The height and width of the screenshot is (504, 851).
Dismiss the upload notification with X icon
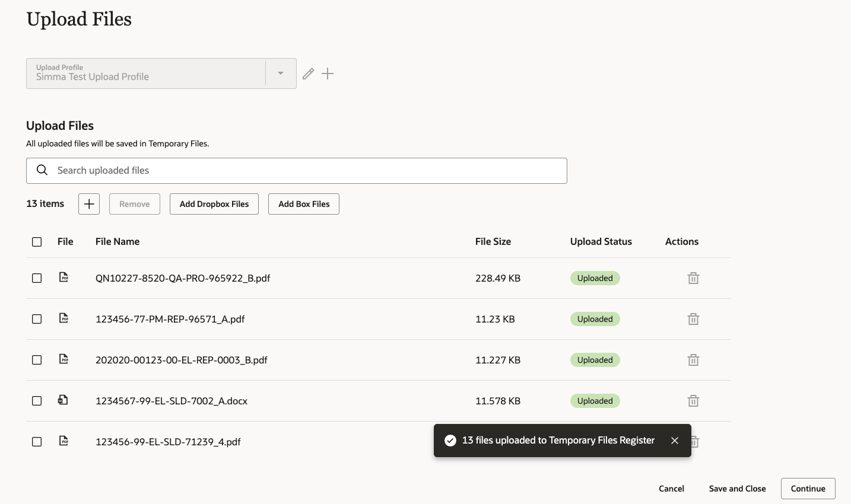(675, 441)
